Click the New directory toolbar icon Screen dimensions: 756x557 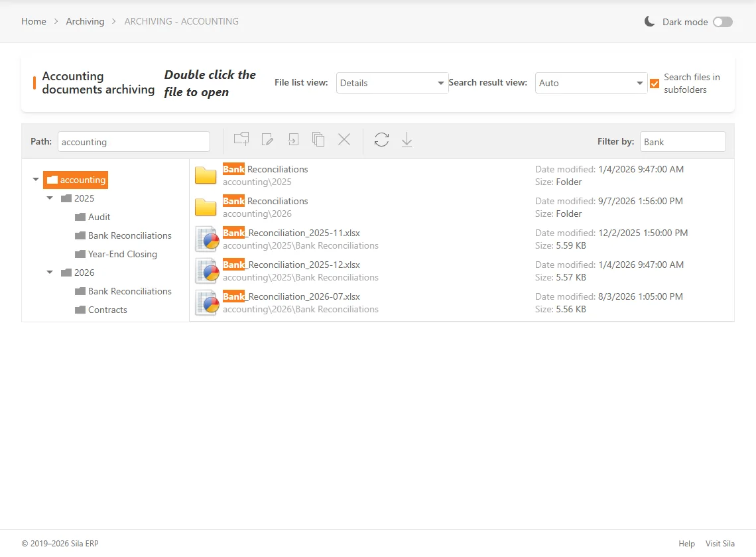point(241,139)
